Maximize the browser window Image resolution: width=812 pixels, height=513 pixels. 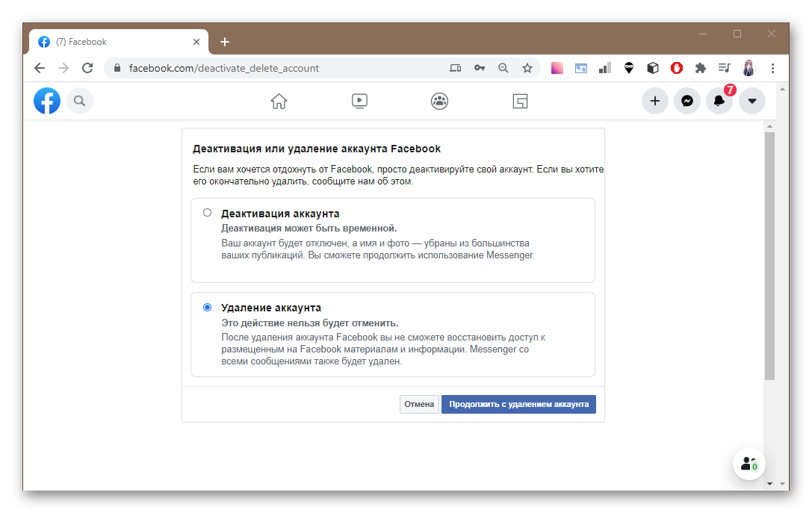tap(737, 34)
